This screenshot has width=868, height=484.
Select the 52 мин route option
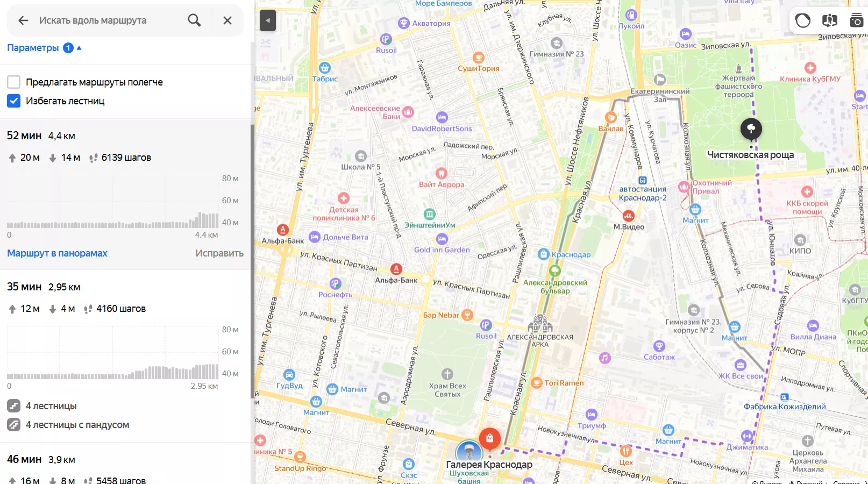(24, 136)
